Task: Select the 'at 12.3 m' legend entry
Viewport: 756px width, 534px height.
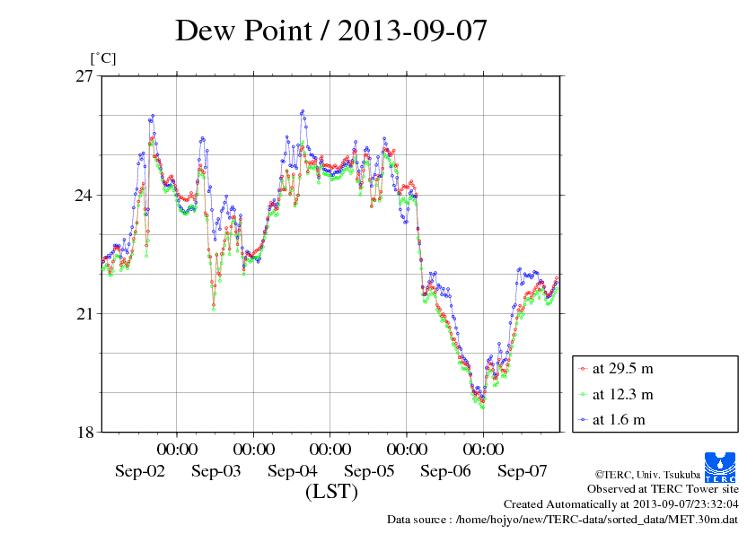Action: (622, 394)
